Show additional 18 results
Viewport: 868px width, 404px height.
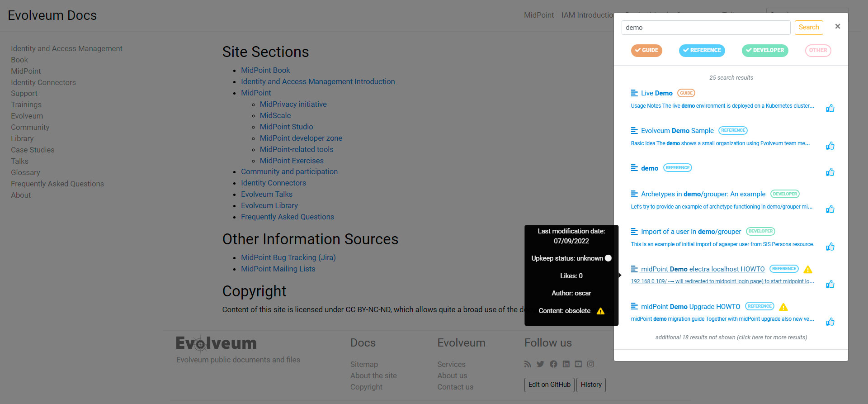(731, 337)
